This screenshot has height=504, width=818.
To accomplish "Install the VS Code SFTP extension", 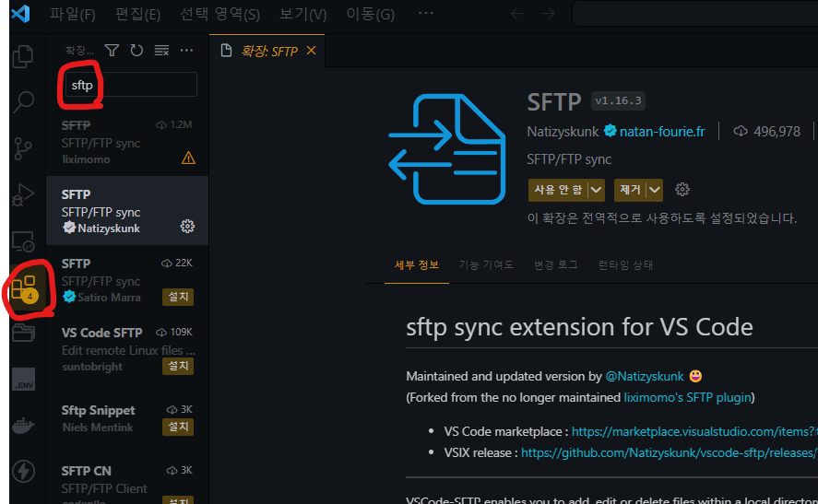I will click(178, 366).
